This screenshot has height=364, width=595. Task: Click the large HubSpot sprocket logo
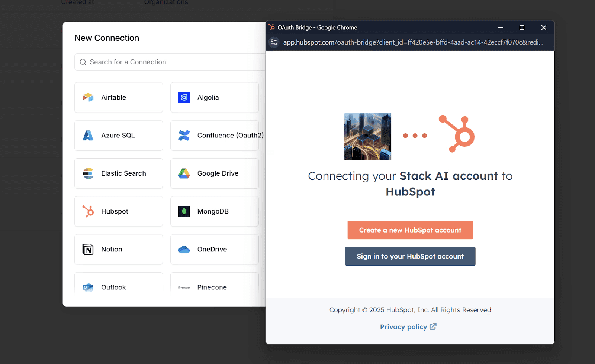[457, 134]
